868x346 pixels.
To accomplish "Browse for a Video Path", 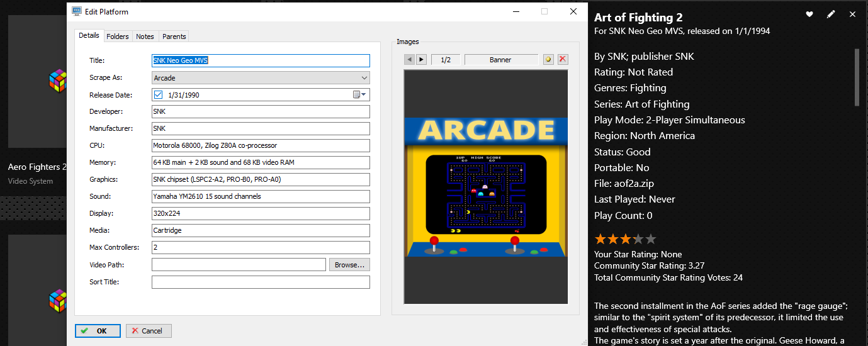I will point(349,265).
